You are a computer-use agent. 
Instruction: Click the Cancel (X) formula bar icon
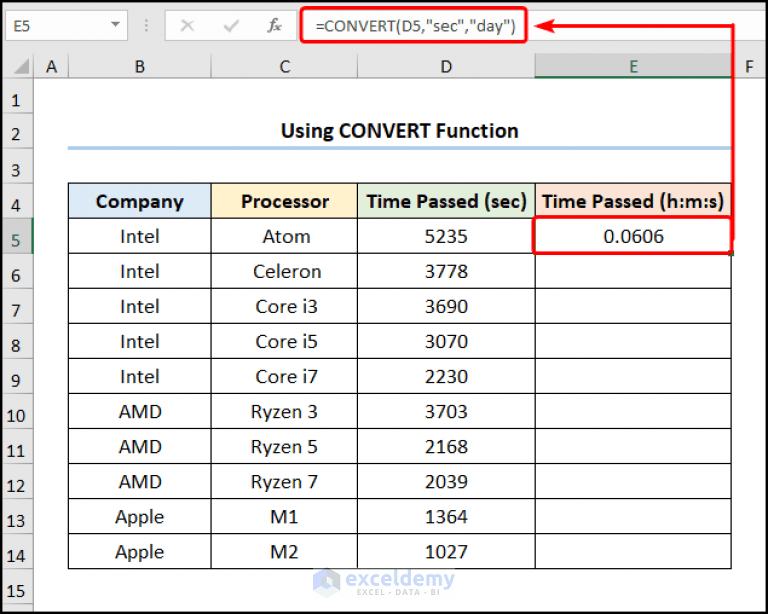pos(187,25)
